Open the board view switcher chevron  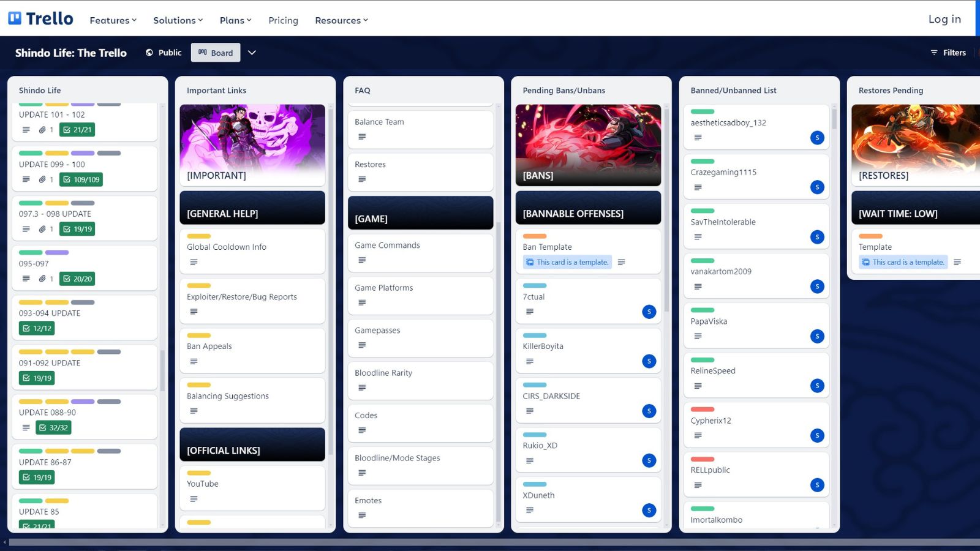pos(252,53)
